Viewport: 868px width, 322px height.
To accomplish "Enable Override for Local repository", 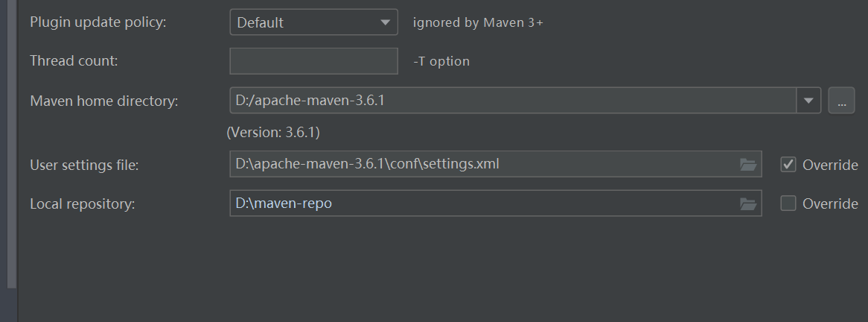I will (788, 203).
